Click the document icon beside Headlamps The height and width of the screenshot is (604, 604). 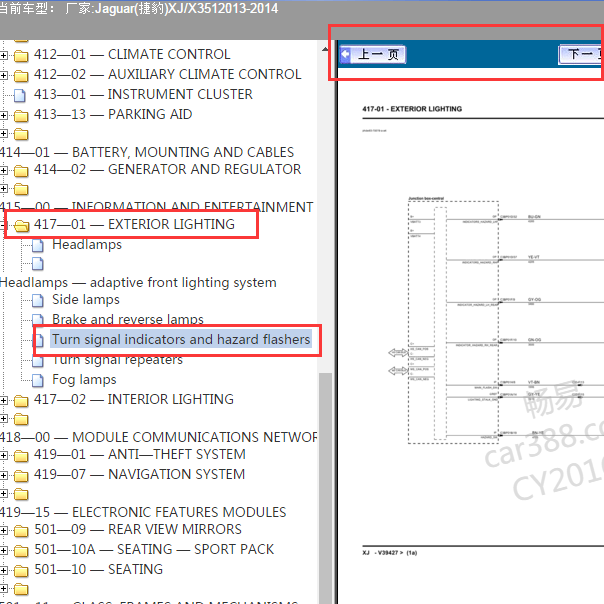point(38,245)
